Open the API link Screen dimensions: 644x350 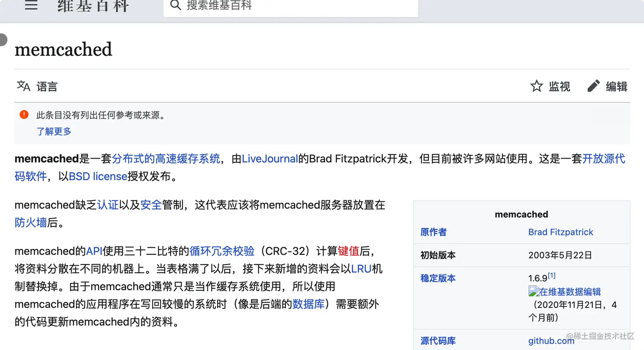tap(94, 251)
